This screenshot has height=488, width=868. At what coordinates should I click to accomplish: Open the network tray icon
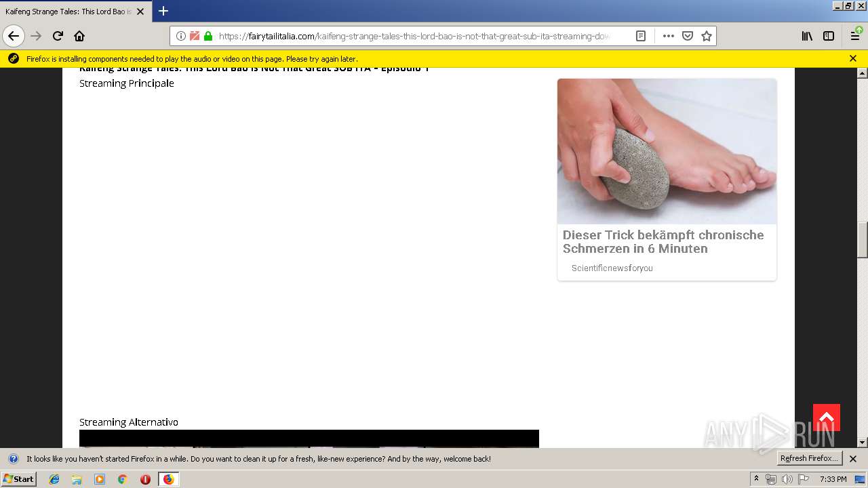(771, 479)
